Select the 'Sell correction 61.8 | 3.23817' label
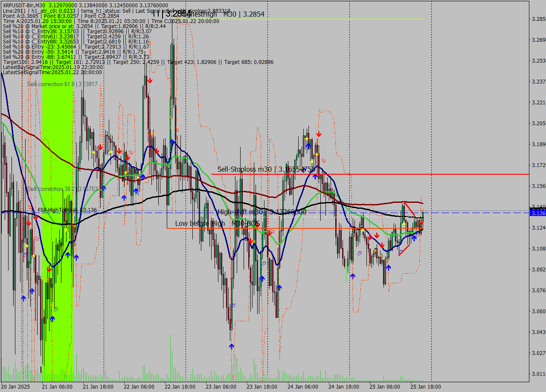This screenshot has height=392, width=546. tap(62, 84)
